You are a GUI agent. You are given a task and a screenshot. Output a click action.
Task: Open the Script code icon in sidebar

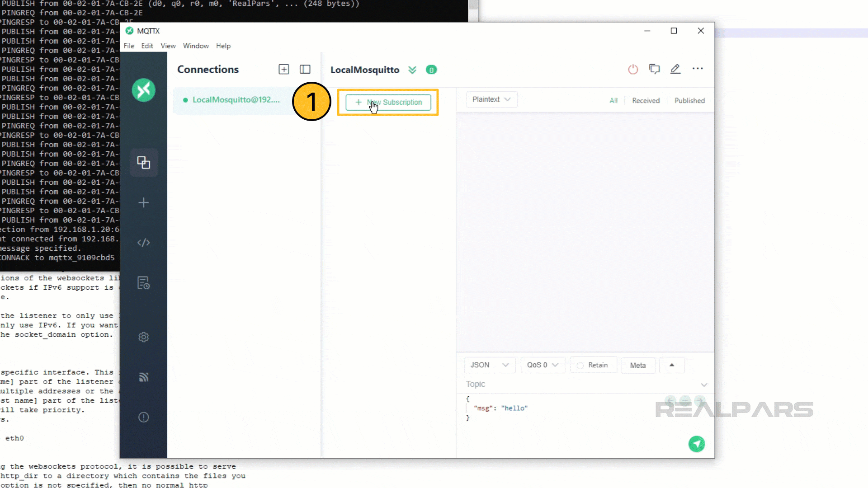pos(144,243)
